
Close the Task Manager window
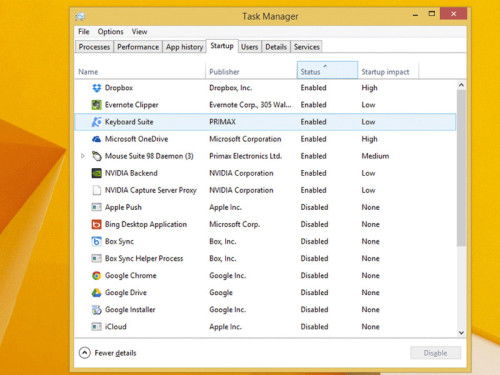click(x=453, y=14)
